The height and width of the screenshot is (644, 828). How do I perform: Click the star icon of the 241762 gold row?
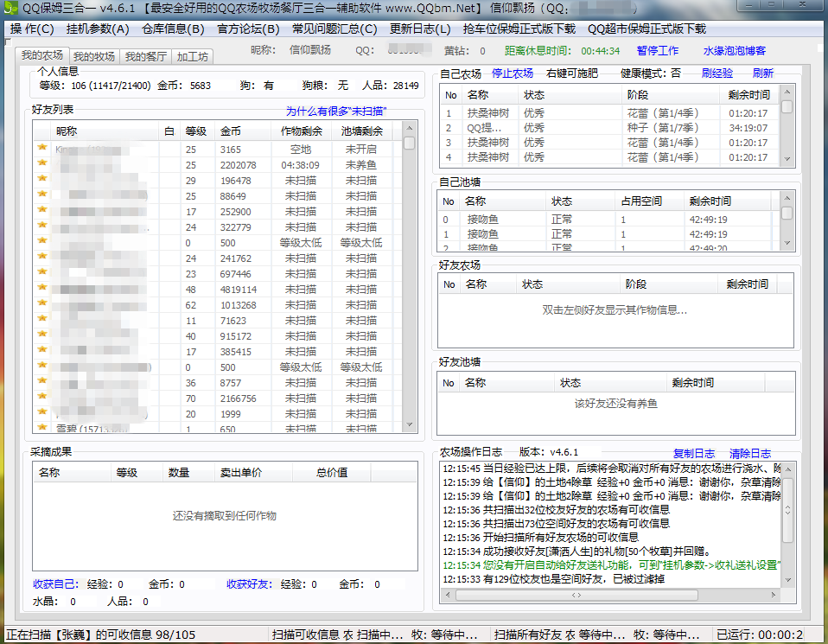[42, 256]
